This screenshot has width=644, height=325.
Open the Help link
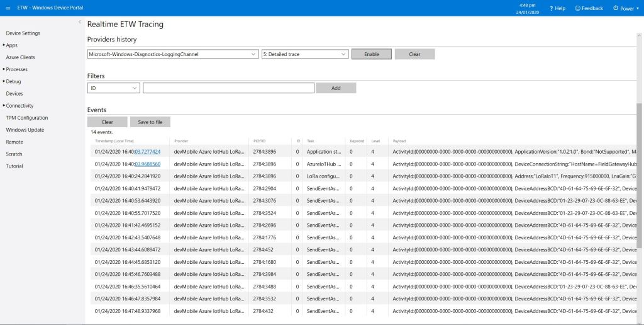coord(557,8)
